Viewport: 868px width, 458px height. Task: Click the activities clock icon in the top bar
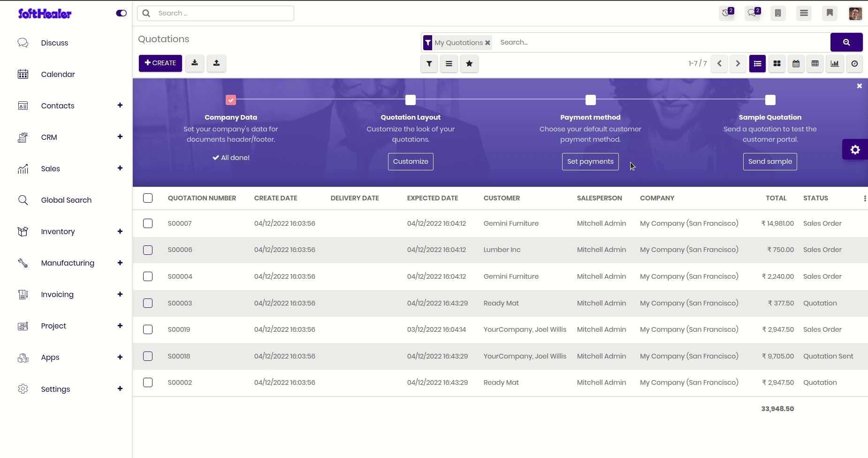point(727,13)
